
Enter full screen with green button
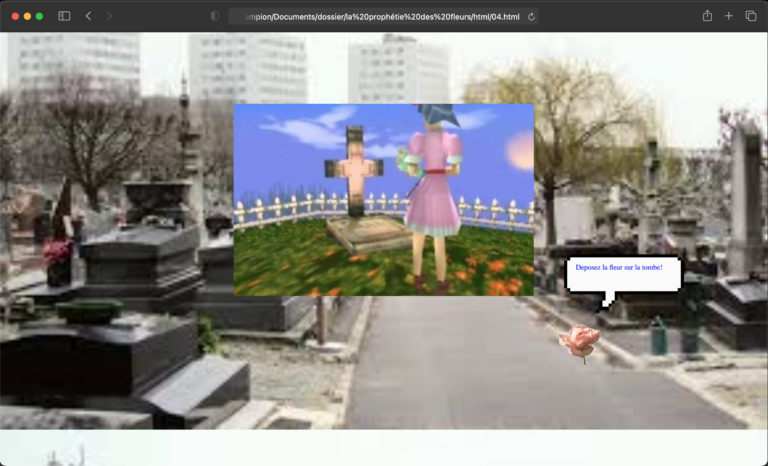(40, 16)
